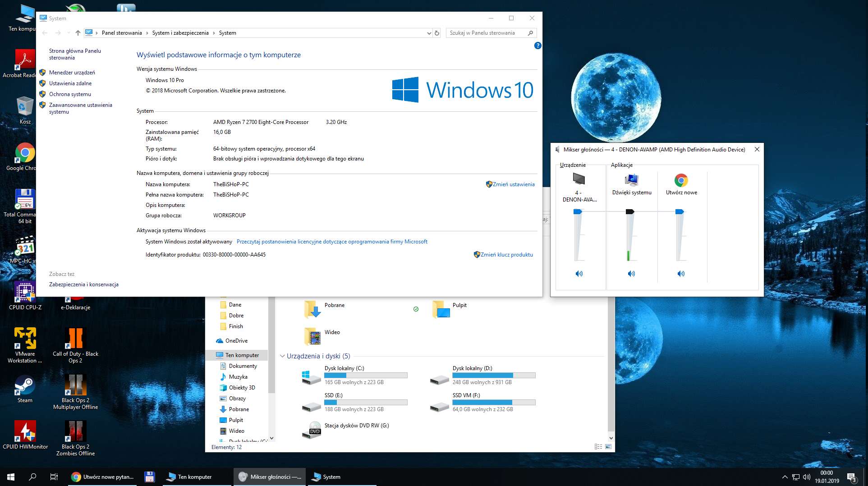Open Menedżer urządzeń link
The height and width of the screenshot is (486, 868).
pyautogui.click(x=72, y=73)
